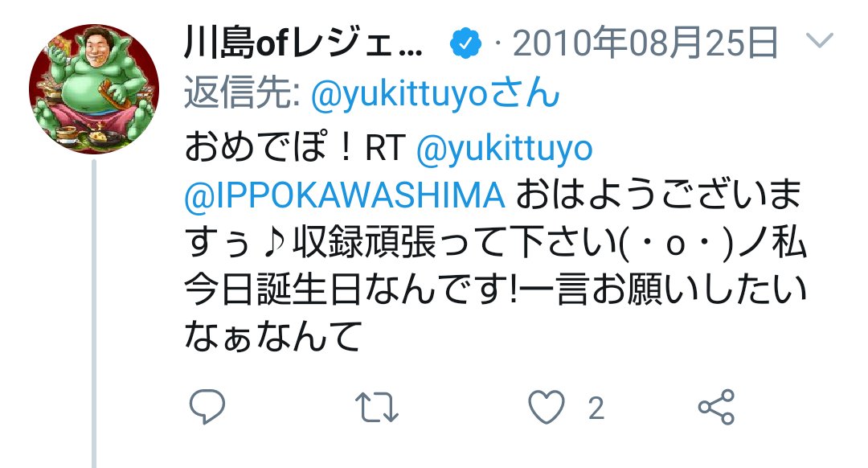Viewport: 868px width, 468px height.
Task: Click the おめでぽ! text in the tweet
Action: [268, 147]
